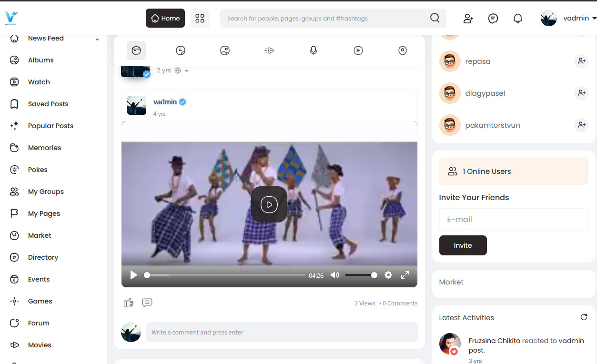Screen dimensions: 597x364
Task: Refresh Latest Activities list
Action: pyautogui.click(x=584, y=317)
